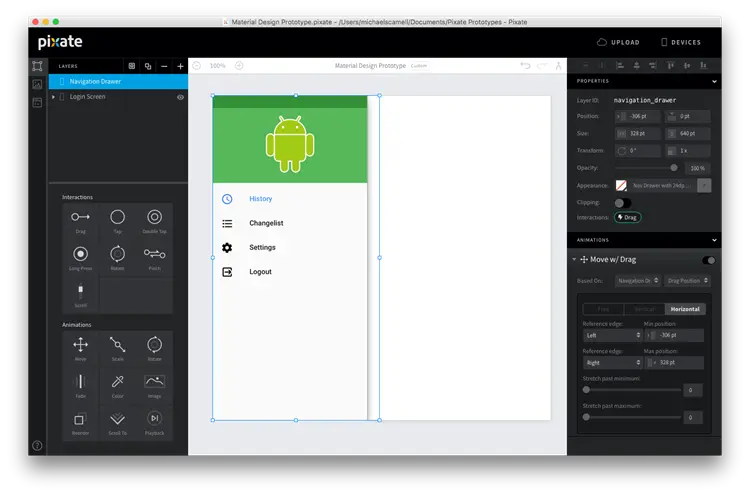
Task: Click the Devices button
Action: 681,42
